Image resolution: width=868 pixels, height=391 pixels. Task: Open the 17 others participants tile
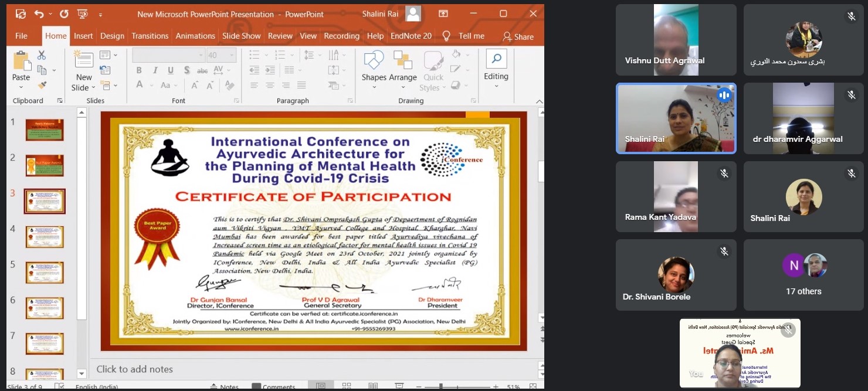click(803, 274)
